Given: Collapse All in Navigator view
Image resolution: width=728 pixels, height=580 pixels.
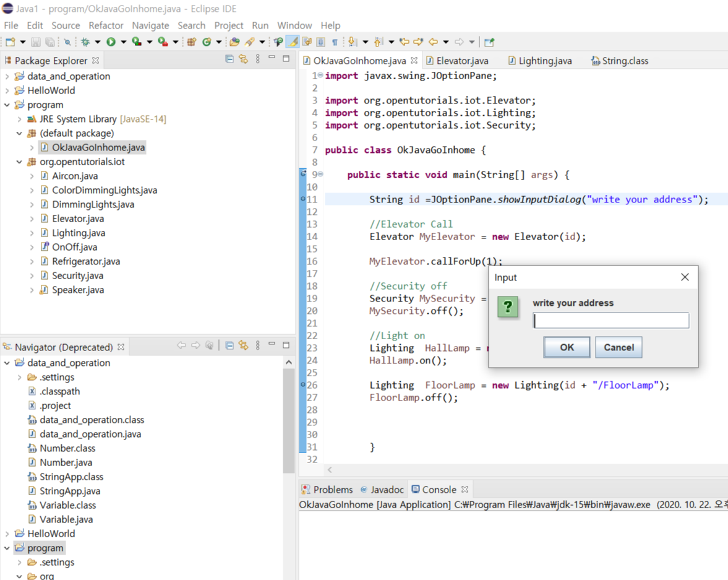Looking at the screenshot, I should [229, 345].
